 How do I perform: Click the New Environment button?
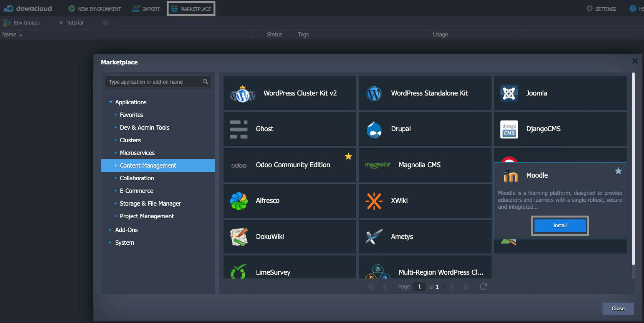pyautogui.click(x=94, y=8)
